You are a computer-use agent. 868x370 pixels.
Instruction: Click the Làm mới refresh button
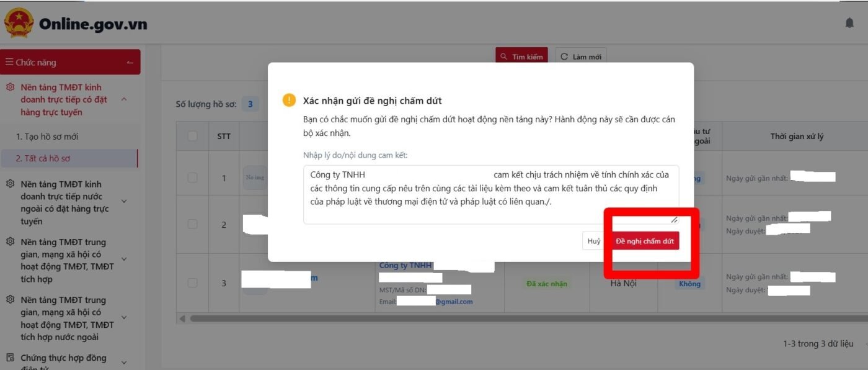(x=581, y=56)
